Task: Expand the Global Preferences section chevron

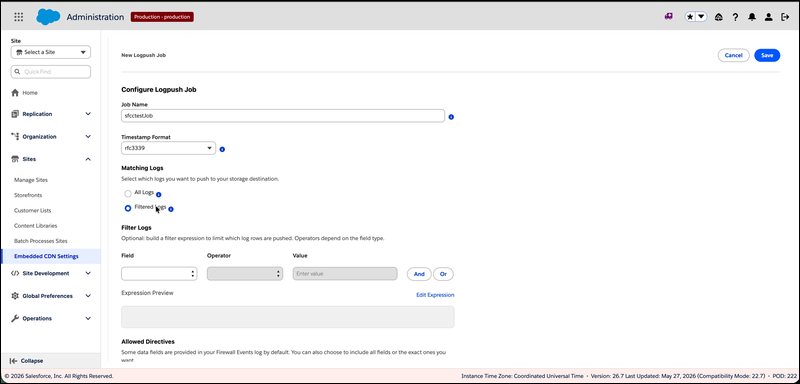Action: (x=88, y=296)
